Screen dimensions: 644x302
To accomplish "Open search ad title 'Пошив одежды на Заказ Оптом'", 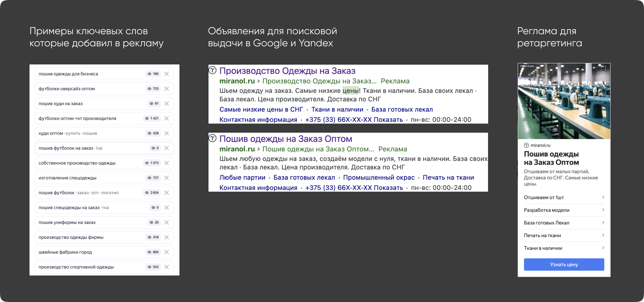I will click(286, 139).
